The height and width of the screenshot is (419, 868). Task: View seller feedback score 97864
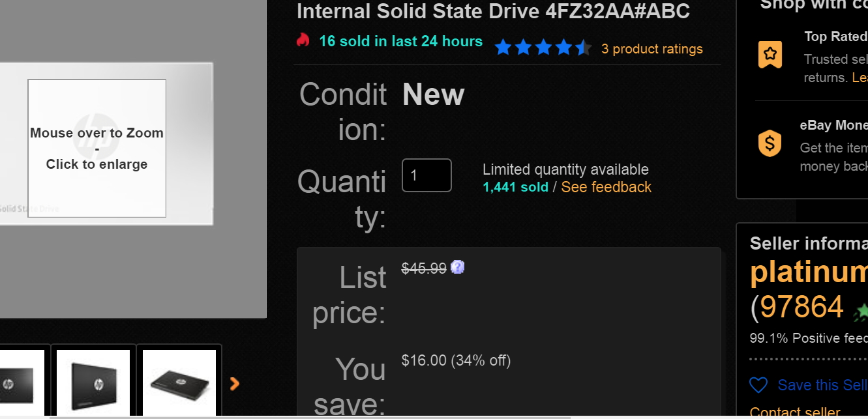tap(801, 307)
